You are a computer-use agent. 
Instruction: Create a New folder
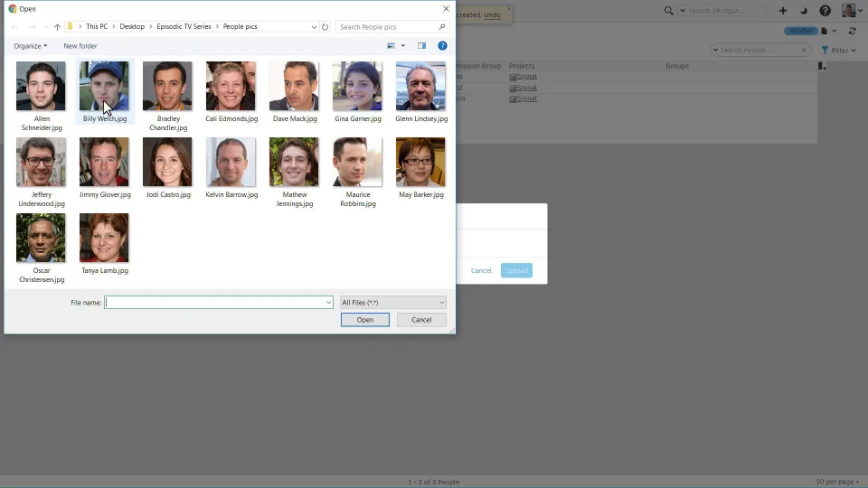point(80,46)
